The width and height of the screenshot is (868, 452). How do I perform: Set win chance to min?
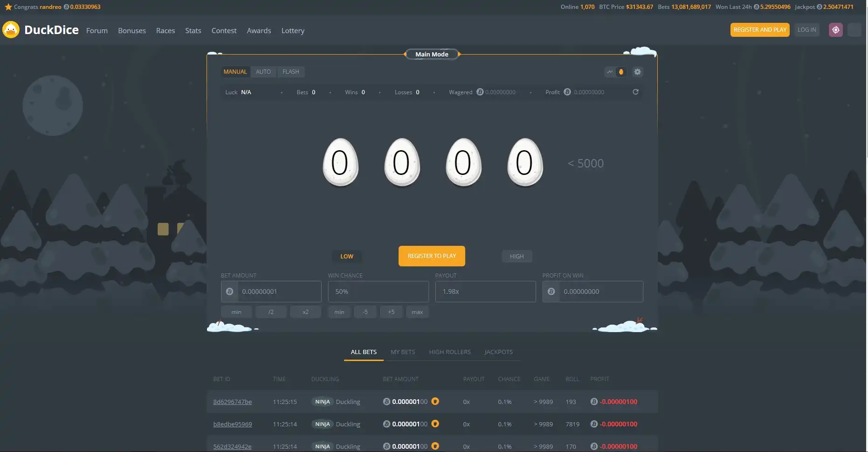(339, 312)
